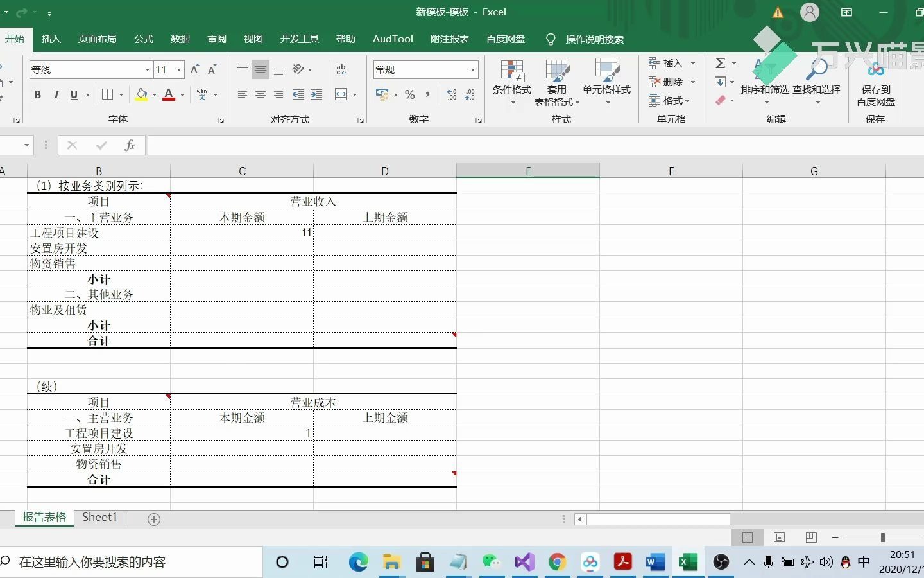
Task: Open the text Orientation tool
Action: click(298, 69)
